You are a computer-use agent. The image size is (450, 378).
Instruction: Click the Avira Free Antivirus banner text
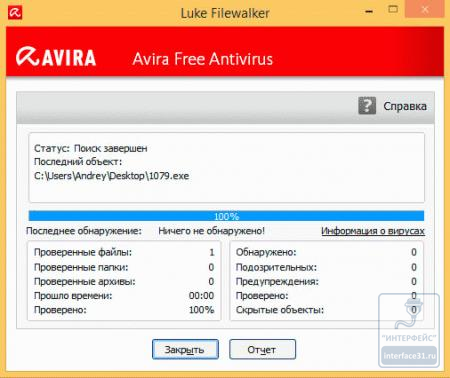pos(203,59)
